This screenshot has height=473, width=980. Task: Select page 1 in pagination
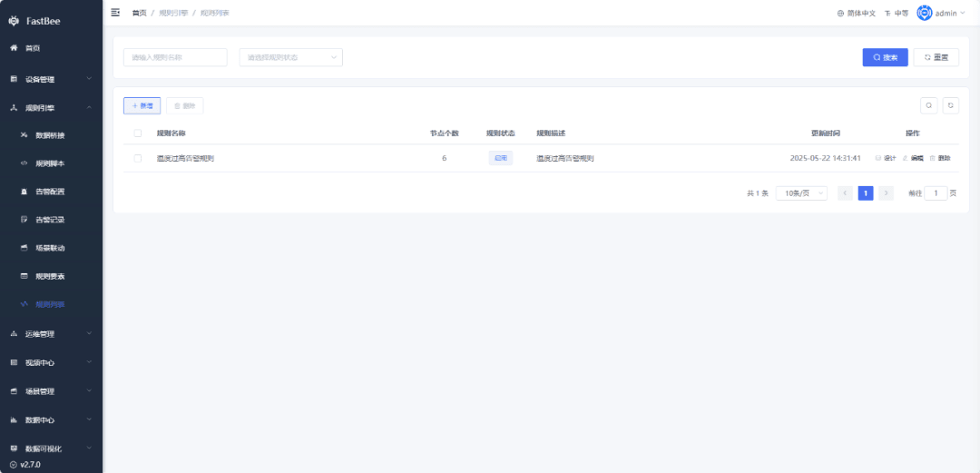point(866,193)
